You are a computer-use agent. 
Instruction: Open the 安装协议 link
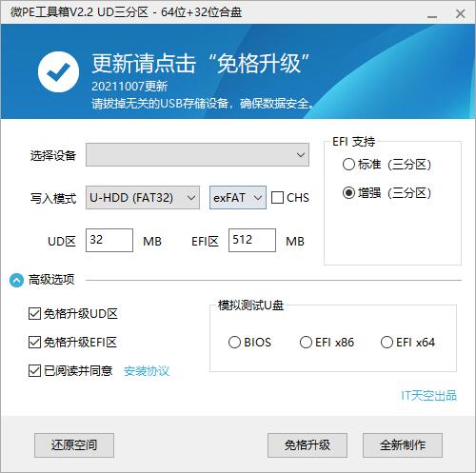[147, 371]
